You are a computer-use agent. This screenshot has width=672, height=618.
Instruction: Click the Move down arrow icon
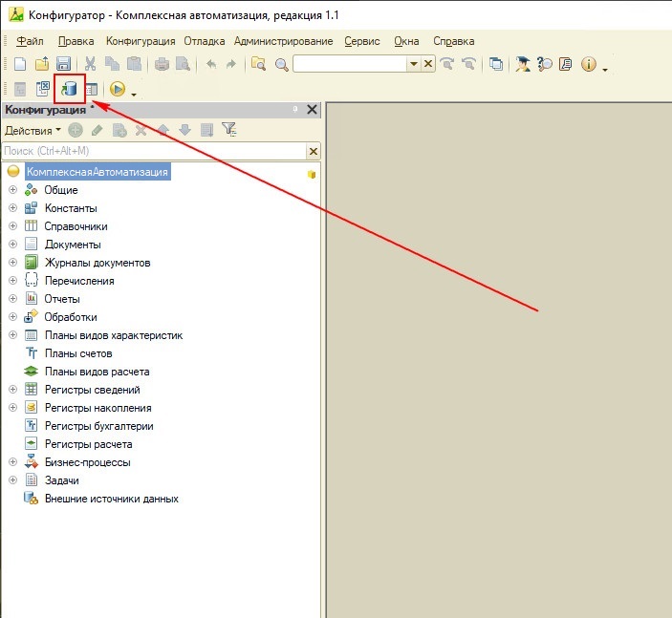[184, 130]
